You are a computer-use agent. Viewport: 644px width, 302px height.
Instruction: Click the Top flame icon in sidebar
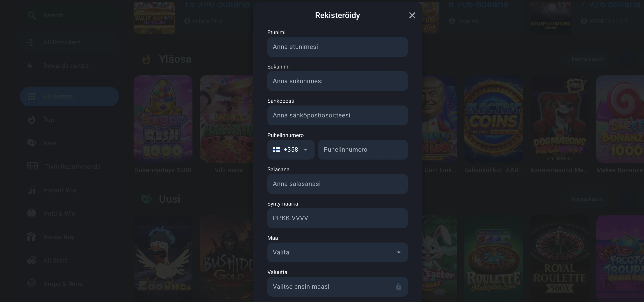point(32,120)
